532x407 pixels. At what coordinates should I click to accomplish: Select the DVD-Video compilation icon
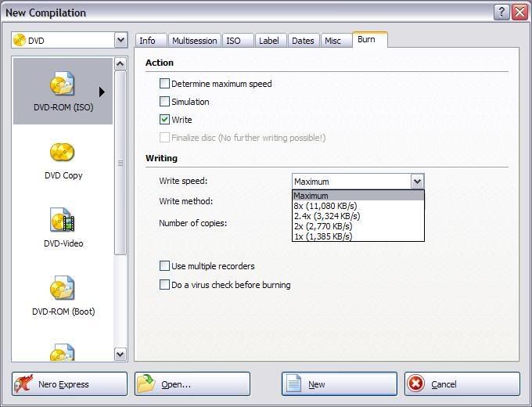62,220
